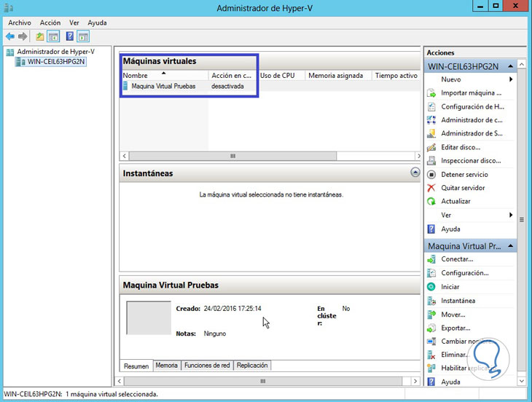Click the Importar máquina icon

[431, 93]
